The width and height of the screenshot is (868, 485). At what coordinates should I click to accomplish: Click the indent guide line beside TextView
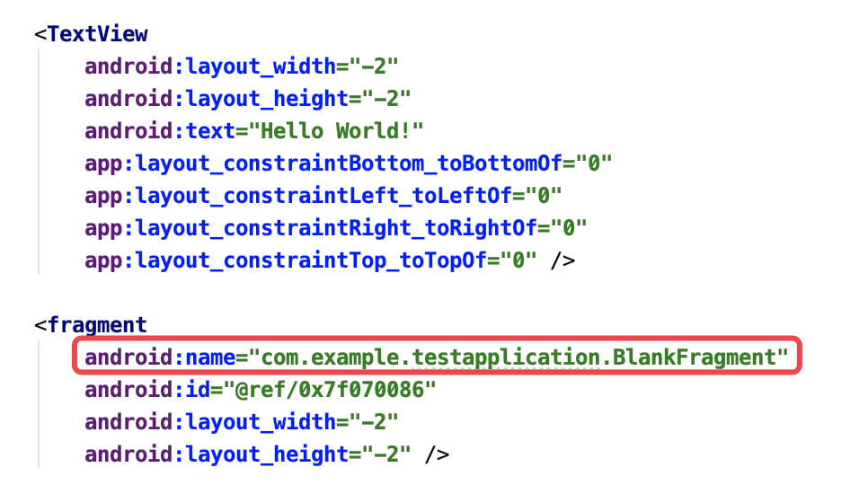(x=39, y=162)
